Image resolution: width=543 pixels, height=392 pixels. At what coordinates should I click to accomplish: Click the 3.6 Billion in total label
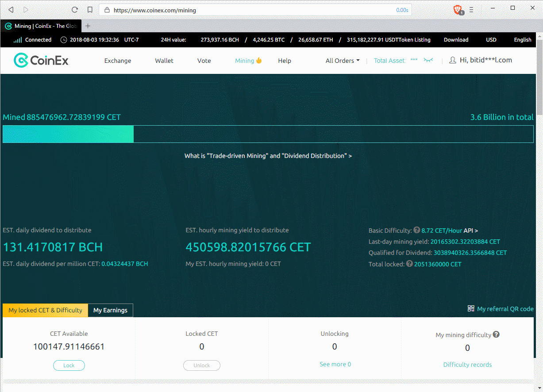pyautogui.click(x=502, y=117)
